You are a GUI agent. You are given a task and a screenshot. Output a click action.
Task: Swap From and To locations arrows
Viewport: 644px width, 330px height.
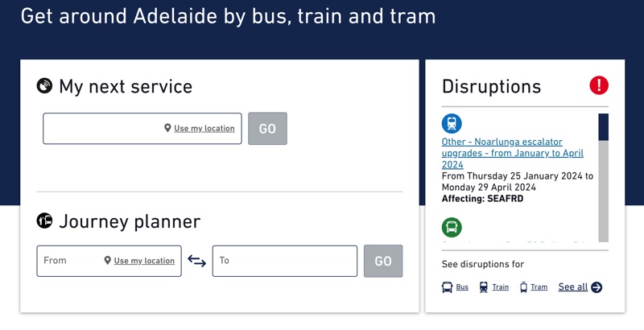pos(196,261)
